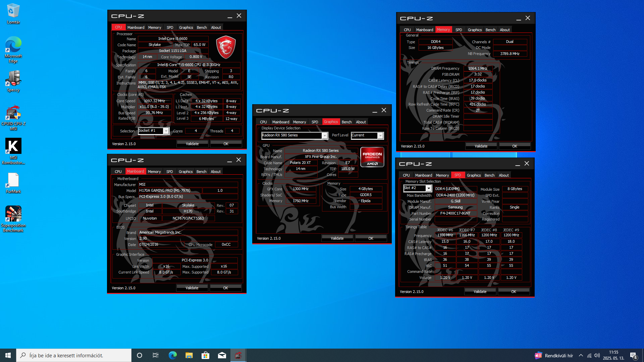The image size is (644, 362).
Task: Expand Radeon RX 580 Series device dropdown
Action: click(294, 135)
